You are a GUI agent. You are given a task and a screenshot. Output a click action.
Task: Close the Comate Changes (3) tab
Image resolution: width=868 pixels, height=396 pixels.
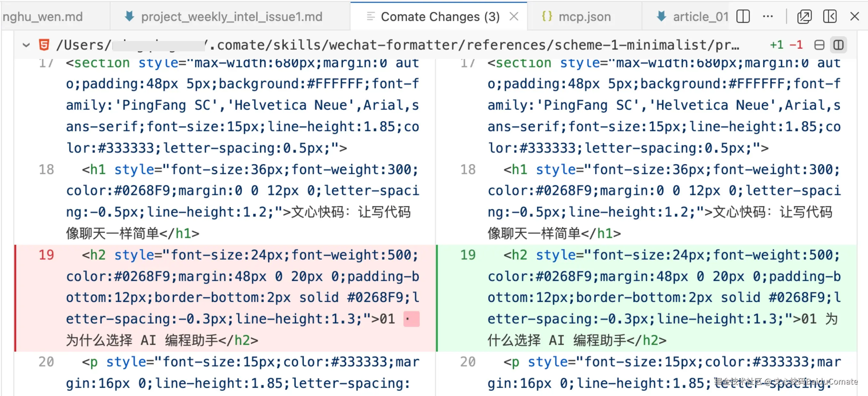(514, 16)
